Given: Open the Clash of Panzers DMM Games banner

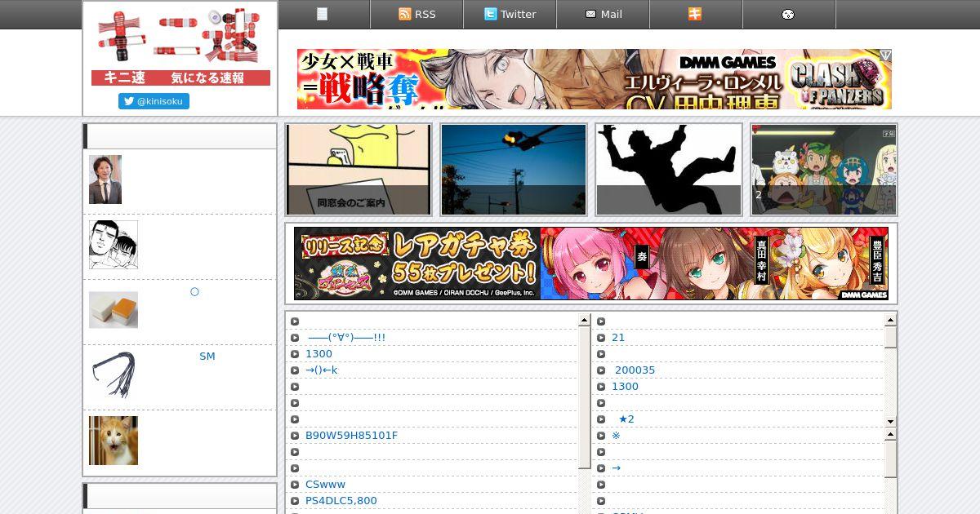Looking at the screenshot, I should pyautogui.click(x=595, y=79).
